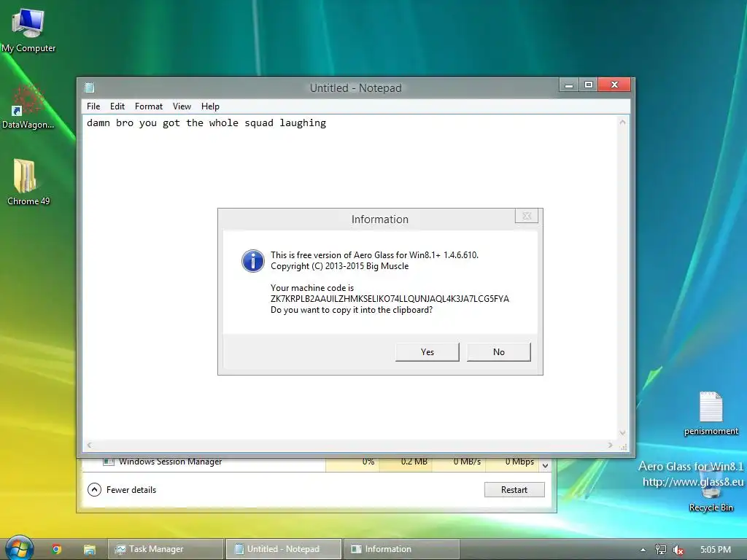Open the penismoment text file icon

pyautogui.click(x=711, y=413)
